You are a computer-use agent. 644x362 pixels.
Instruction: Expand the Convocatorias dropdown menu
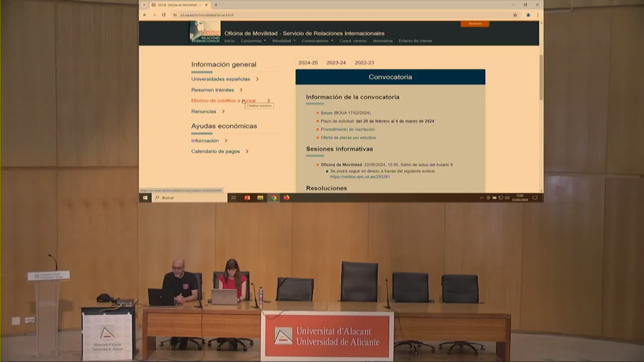coord(317,41)
